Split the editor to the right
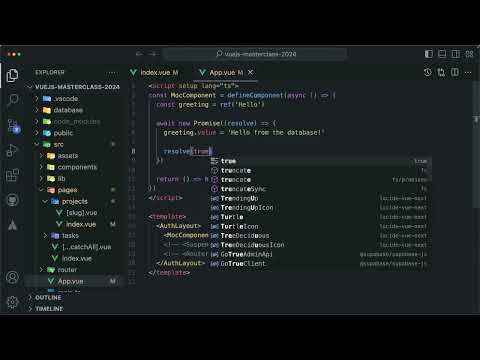Viewport: 480px width, 360px height. click(x=455, y=72)
